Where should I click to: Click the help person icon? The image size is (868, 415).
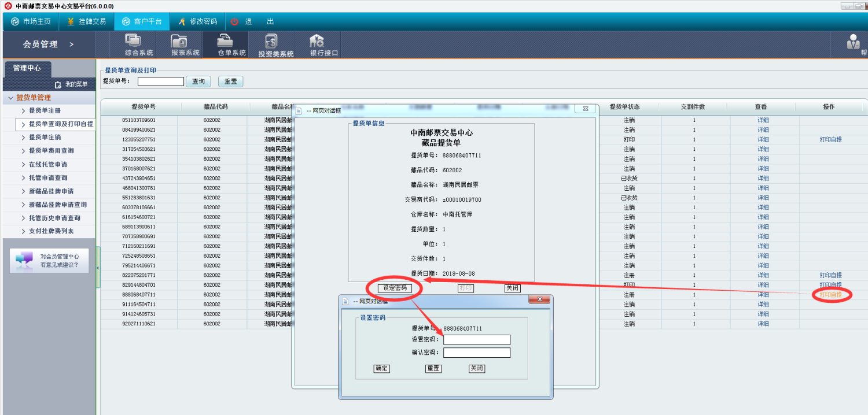tap(854, 42)
